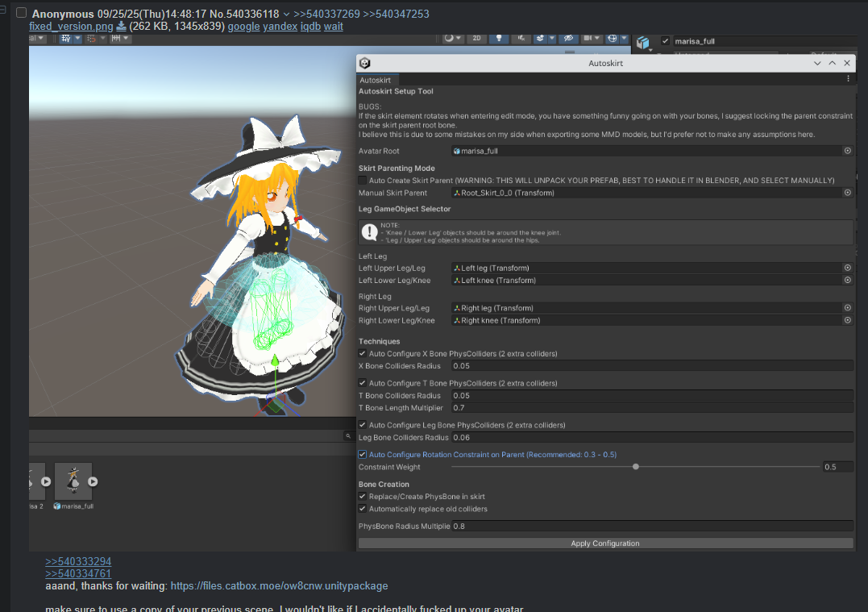Click the Apply Configuration button
Viewport: 868px width, 612px height.
[x=605, y=543]
